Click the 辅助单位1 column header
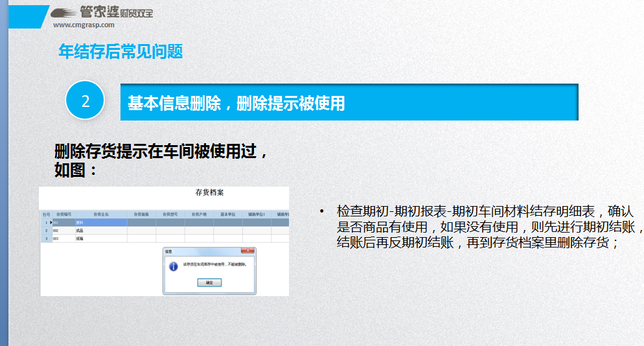 click(257, 214)
